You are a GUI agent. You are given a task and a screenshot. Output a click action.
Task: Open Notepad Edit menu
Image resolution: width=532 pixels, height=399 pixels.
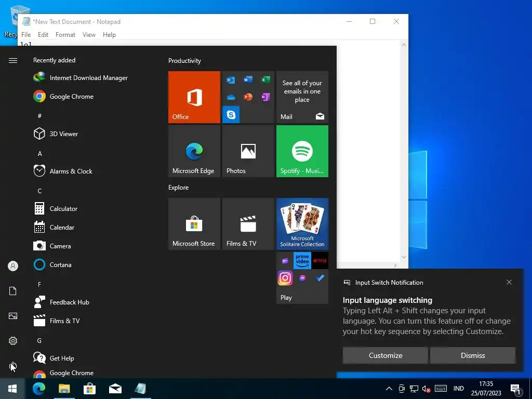[x=43, y=35]
